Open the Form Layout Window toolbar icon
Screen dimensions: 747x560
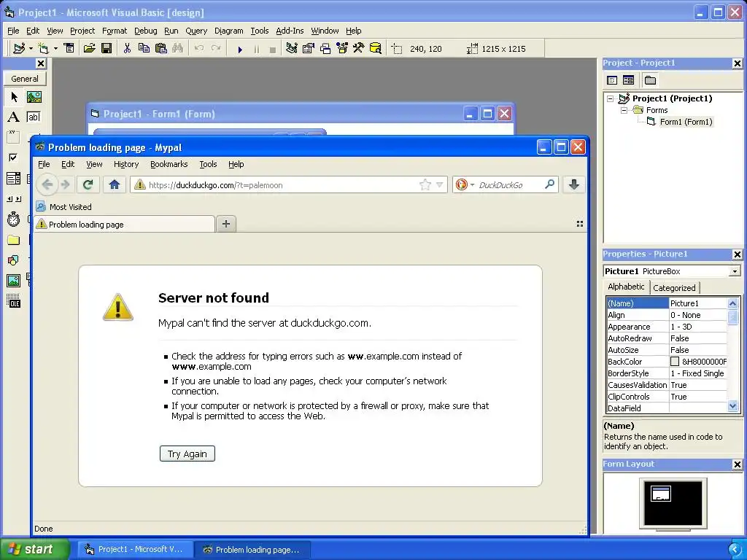tap(325, 48)
